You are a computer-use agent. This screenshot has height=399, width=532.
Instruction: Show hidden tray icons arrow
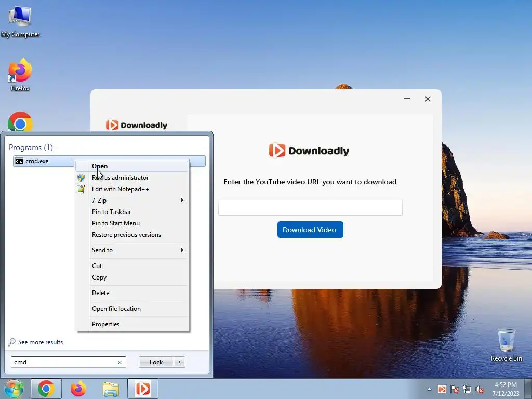[429, 389]
